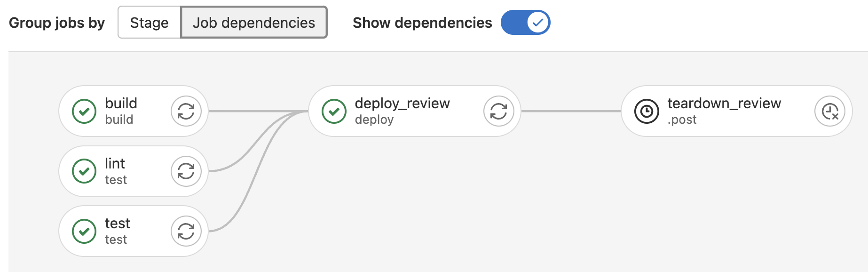The width and height of the screenshot is (868, 272).
Task: Click the Show dependencies label text
Action: 422,23
